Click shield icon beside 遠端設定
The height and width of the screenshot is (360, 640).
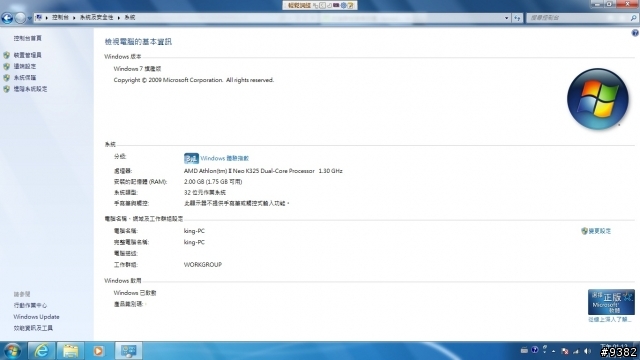click(x=7, y=66)
